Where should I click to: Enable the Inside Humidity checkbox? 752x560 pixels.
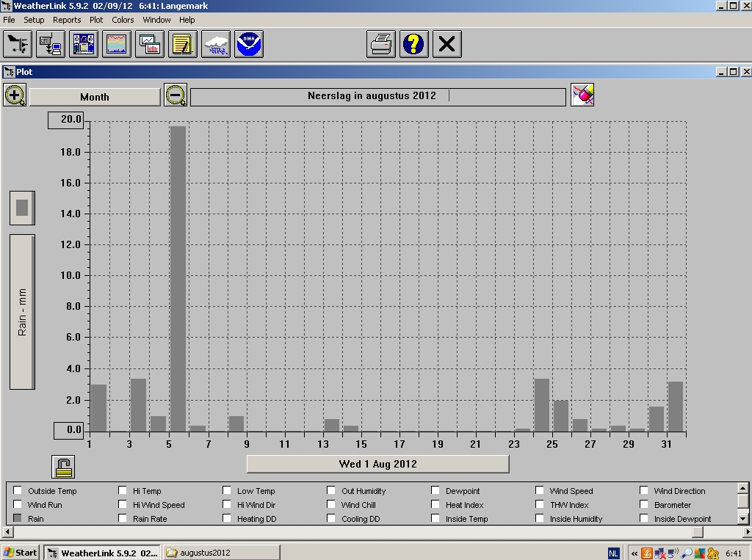point(540,518)
